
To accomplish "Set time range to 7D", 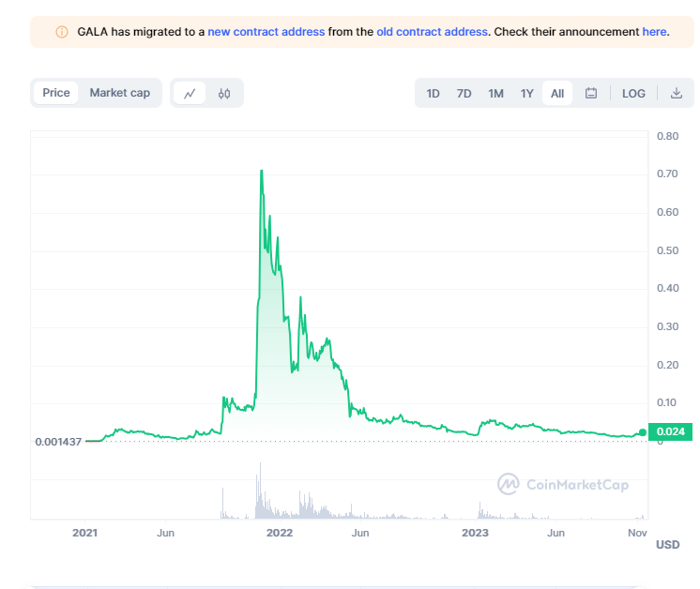I will [464, 93].
